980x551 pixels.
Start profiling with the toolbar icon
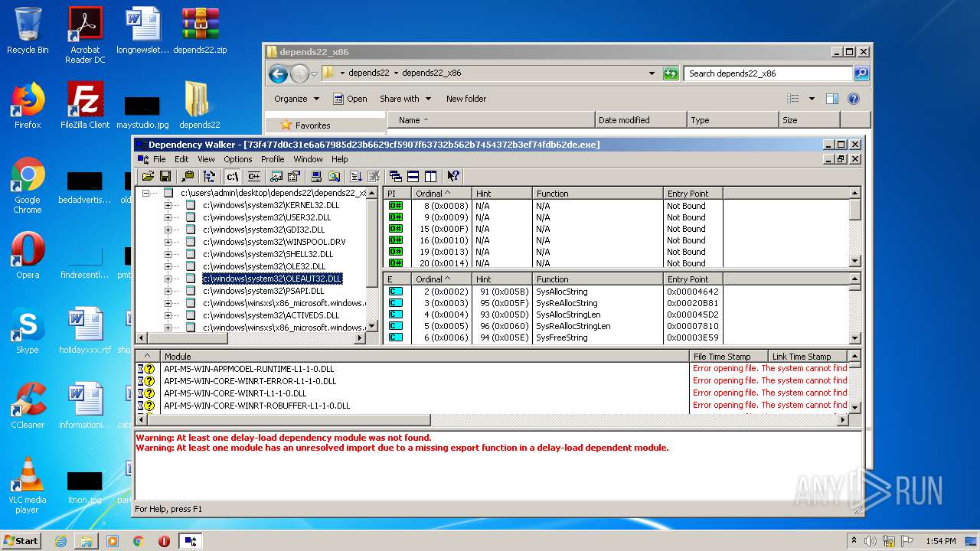[x=356, y=176]
